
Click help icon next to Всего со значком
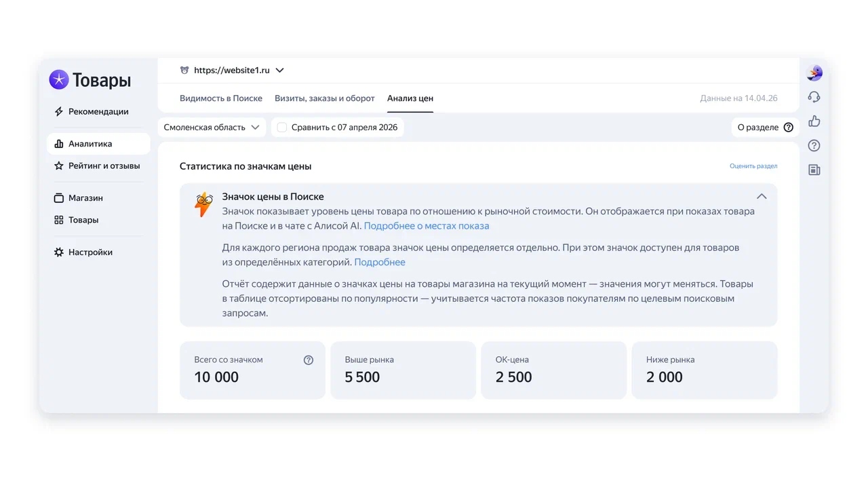[x=309, y=360]
